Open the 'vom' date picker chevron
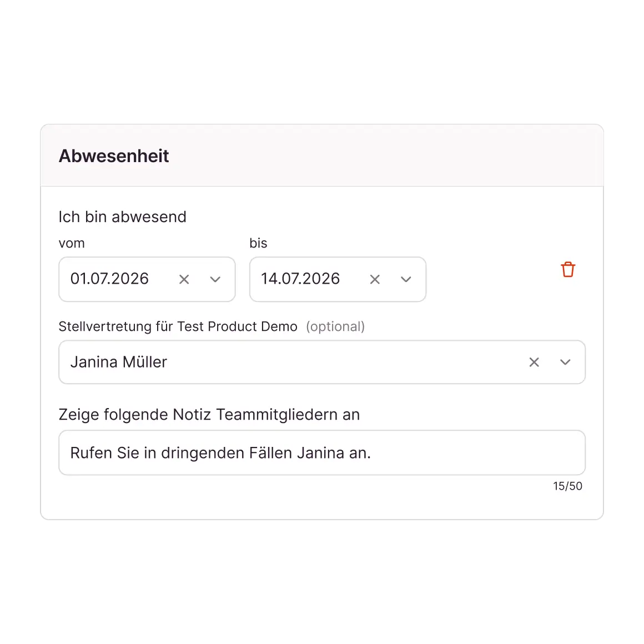The width and height of the screenshot is (644, 644). tap(215, 279)
